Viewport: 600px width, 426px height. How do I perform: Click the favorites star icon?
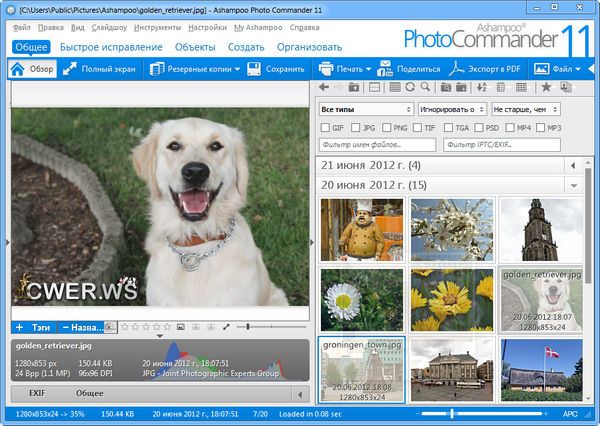coord(546,88)
